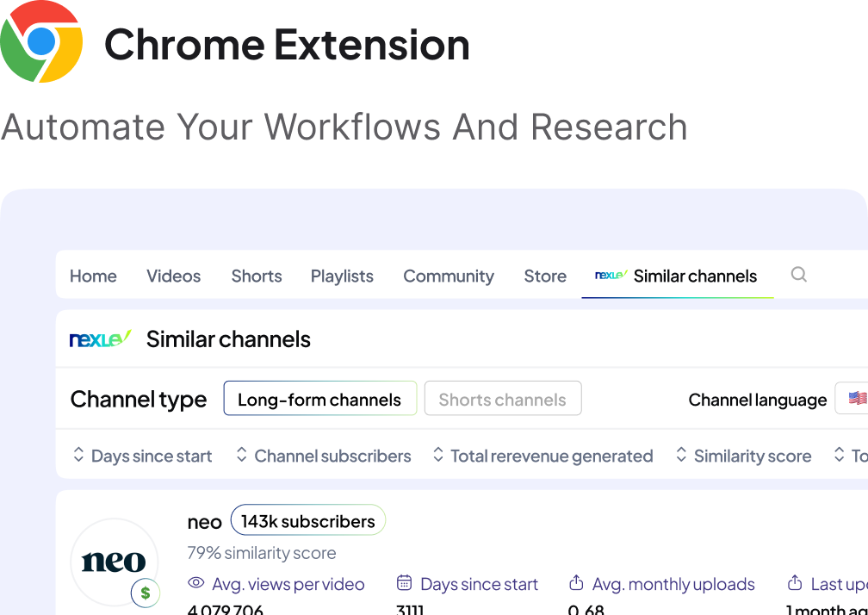Click the green dollar monetization badge
868x615 pixels.
(x=145, y=593)
